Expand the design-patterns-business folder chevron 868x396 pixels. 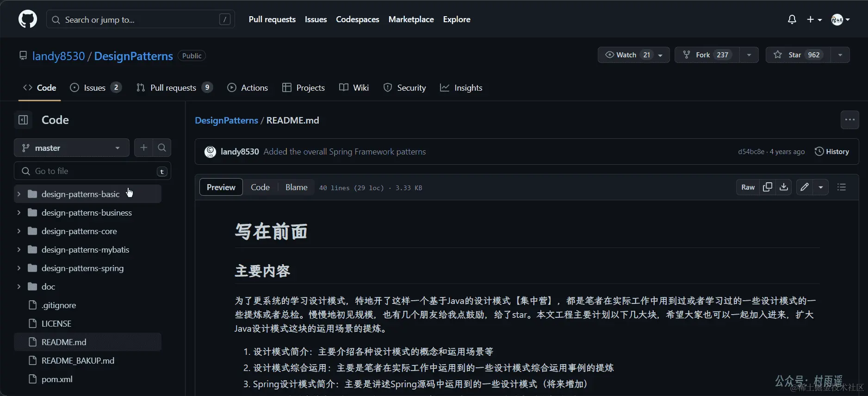coord(19,212)
